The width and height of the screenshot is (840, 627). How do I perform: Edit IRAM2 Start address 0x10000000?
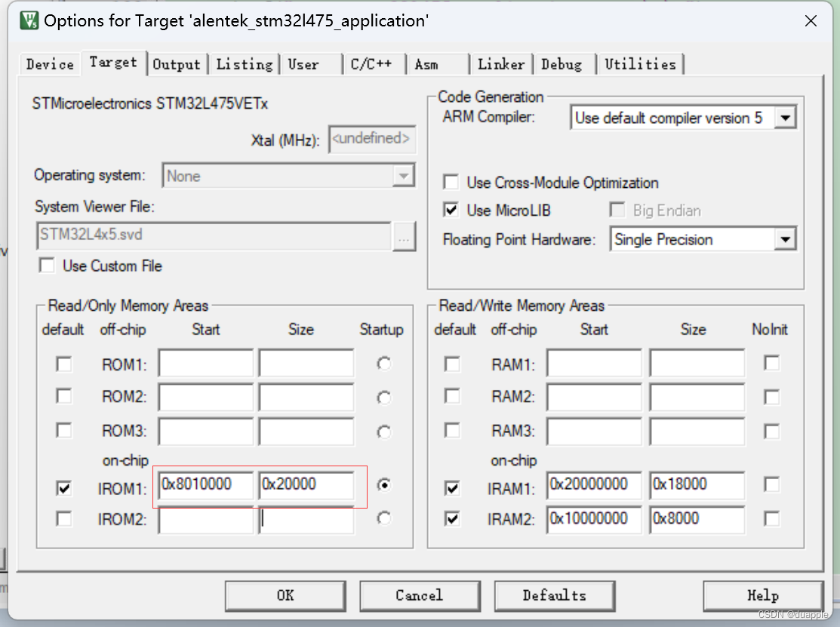click(595, 519)
